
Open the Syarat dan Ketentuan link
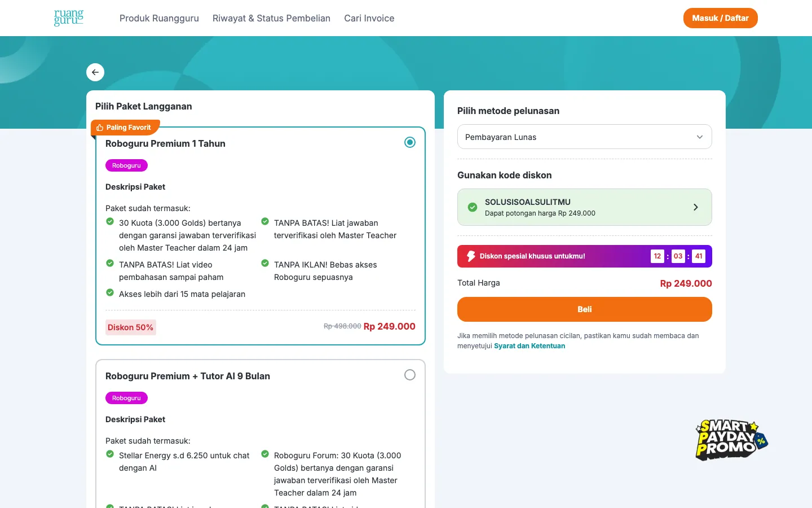click(529, 346)
